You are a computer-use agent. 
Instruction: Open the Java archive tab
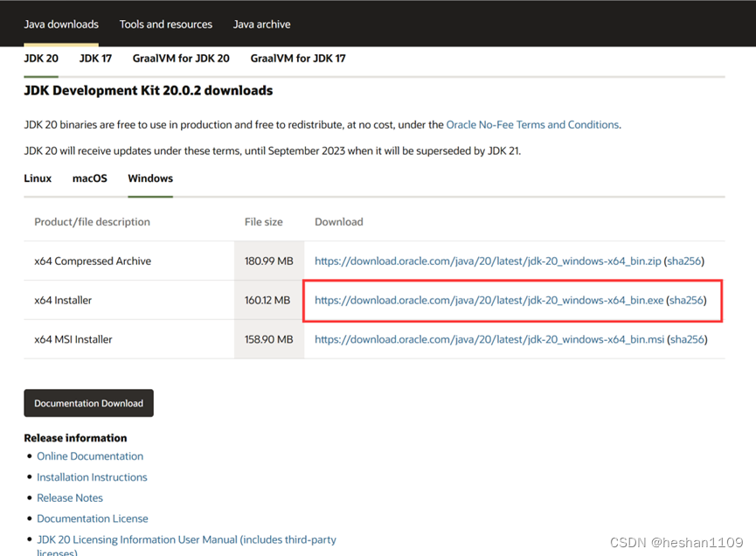[262, 24]
